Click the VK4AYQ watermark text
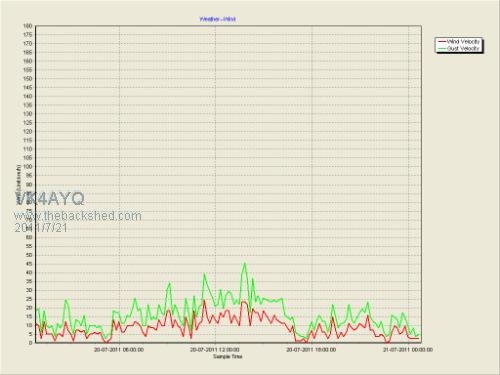This screenshot has height=375, width=500. coord(49,199)
